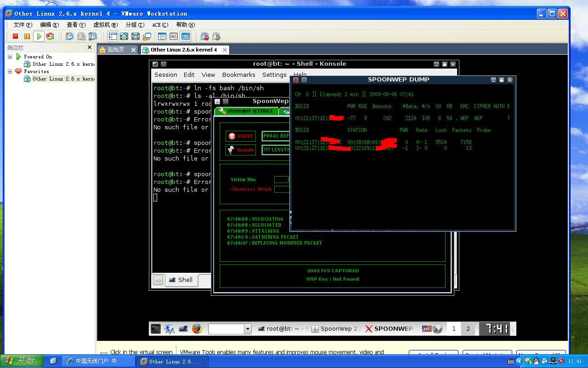Click the Other Linux 2.6 Windows taskbar button
588x368 pixels.
173,361
